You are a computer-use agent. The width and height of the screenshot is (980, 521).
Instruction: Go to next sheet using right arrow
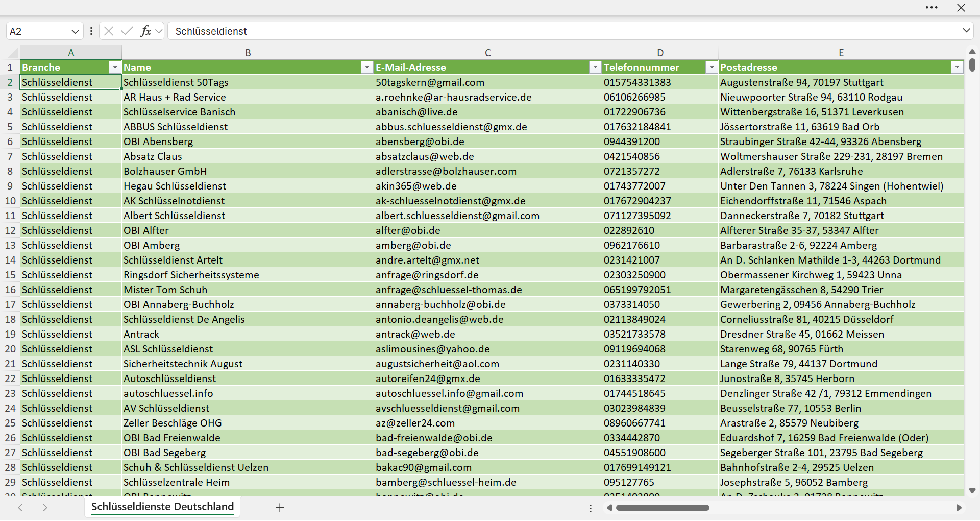[45, 508]
